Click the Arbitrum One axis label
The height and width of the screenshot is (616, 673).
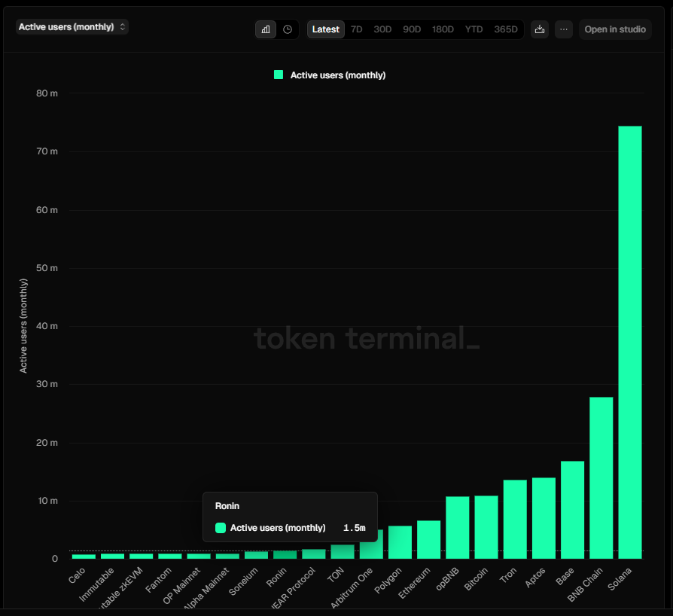click(x=351, y=587)
